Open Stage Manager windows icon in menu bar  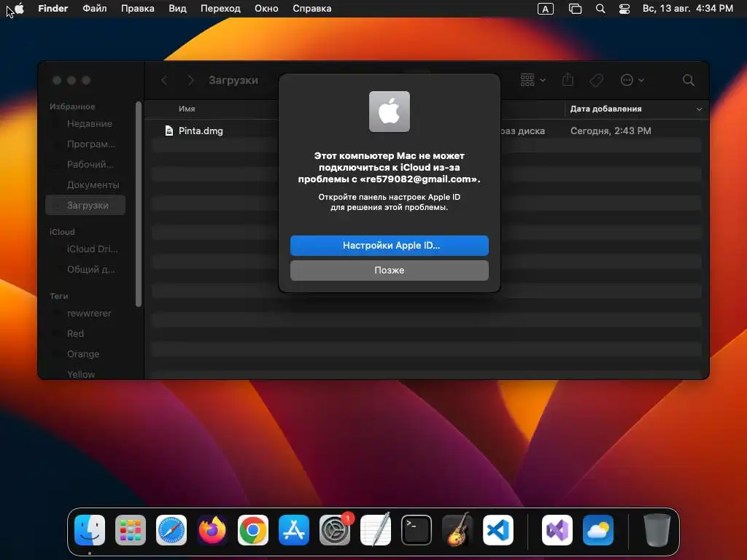[575, 9]
